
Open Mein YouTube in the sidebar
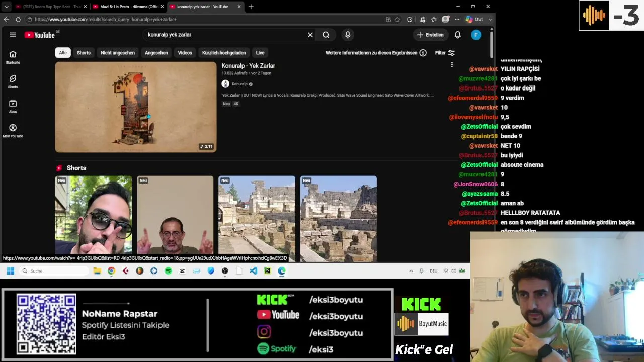click(13, 131)
